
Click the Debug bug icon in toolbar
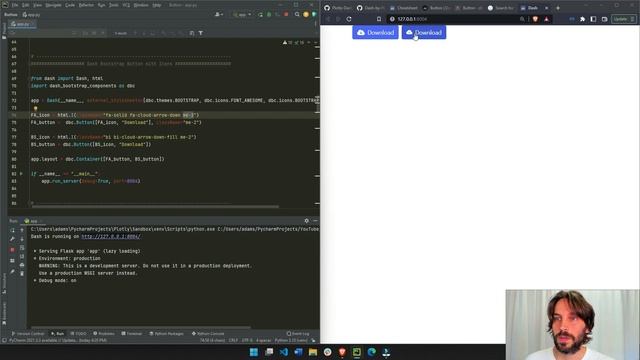point(269,15)
